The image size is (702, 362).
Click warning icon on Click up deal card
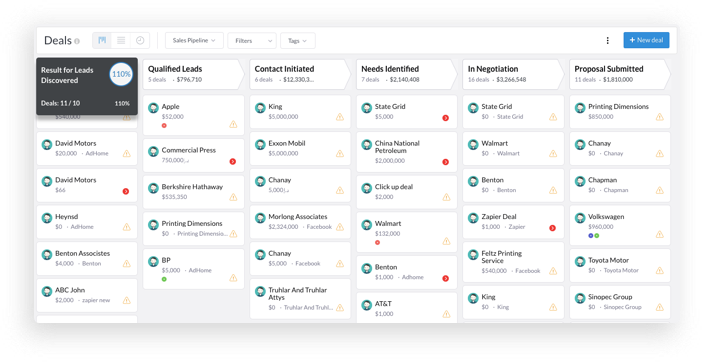click(446, 197)
